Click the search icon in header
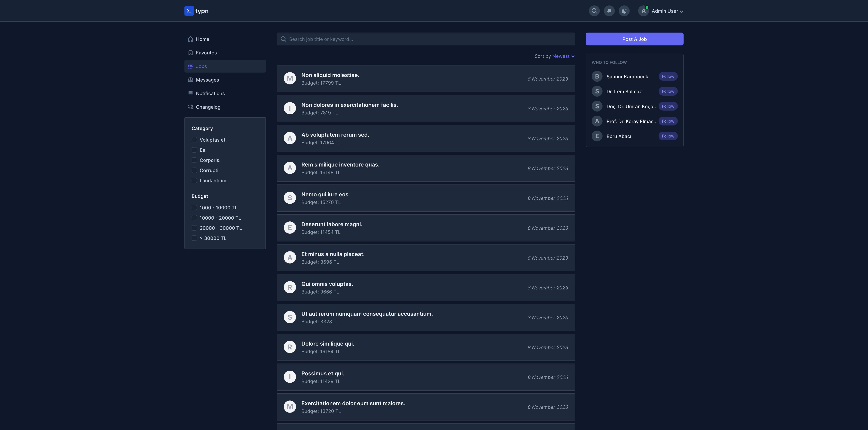The image size is (868, 430). point(594,11)
